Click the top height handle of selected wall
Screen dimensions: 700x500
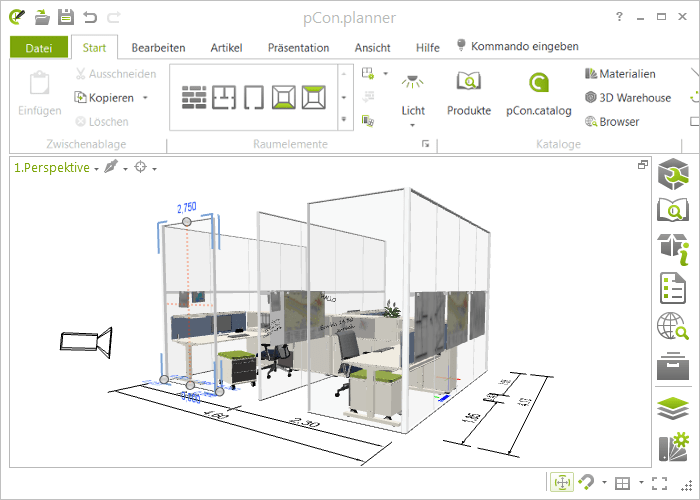(187, 222)
